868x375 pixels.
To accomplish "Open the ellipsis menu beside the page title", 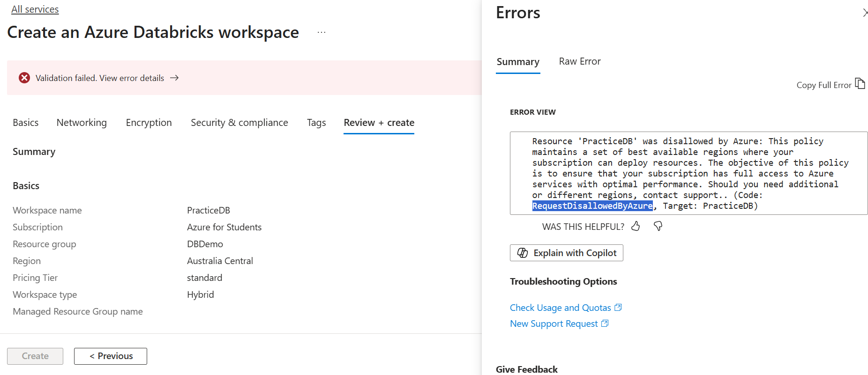I will click(321, 32).
